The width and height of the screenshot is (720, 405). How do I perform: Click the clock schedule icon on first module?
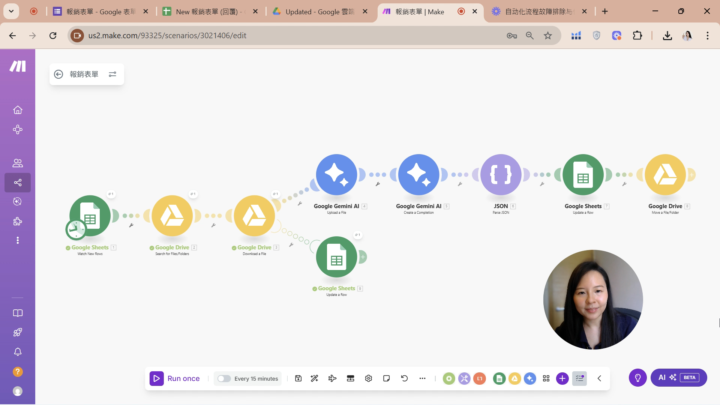pos(76,229)
